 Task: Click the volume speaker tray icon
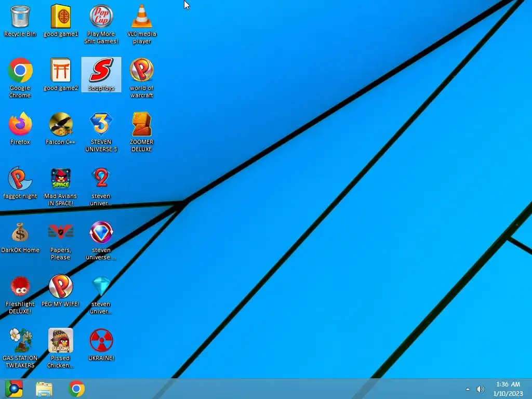(x=481, y=389)
